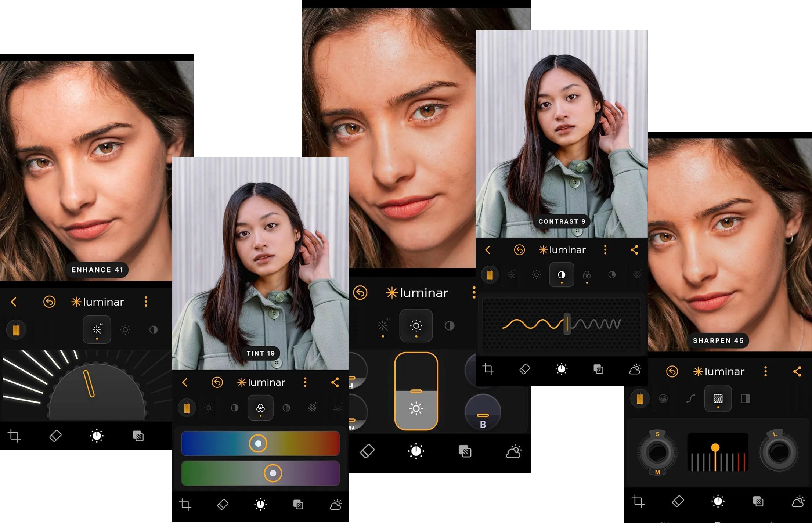The image size is (812, 523).
Task: Click the handle on the blue-to-red temperature slider
Action: click(258, 443)
